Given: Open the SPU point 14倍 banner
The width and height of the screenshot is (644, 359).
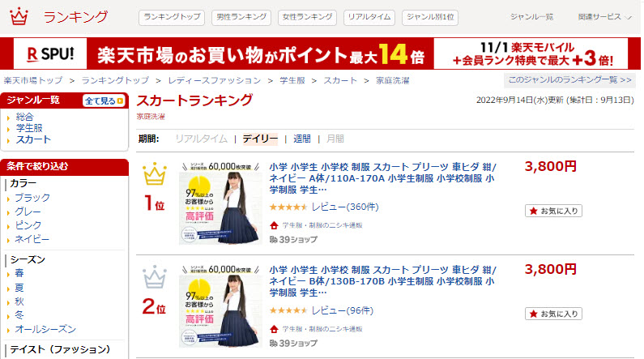Looking at the screenshot, I should click(320, 53).
